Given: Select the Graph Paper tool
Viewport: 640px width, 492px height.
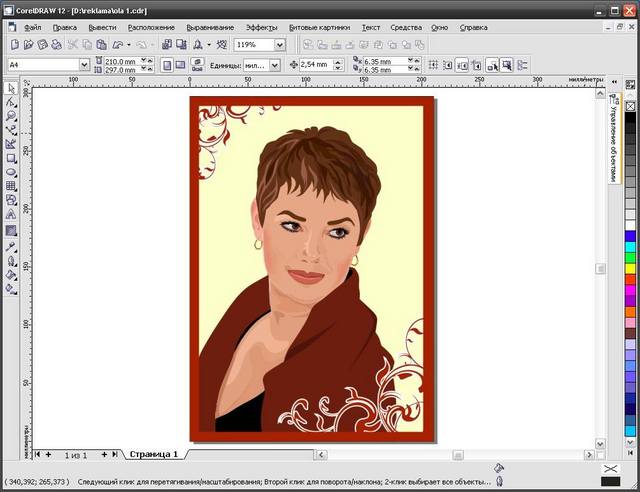Looking at the screenshot, I should (11, 186).
